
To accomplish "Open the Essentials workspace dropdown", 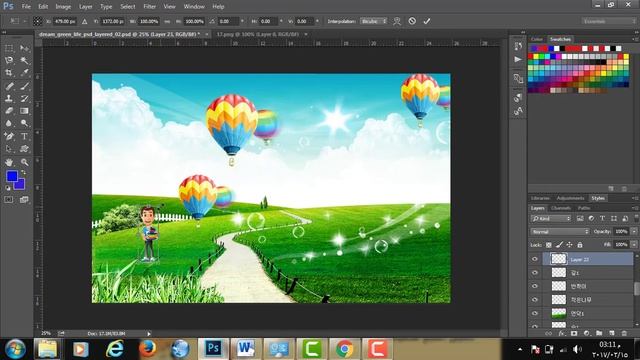I will [608, 21].
